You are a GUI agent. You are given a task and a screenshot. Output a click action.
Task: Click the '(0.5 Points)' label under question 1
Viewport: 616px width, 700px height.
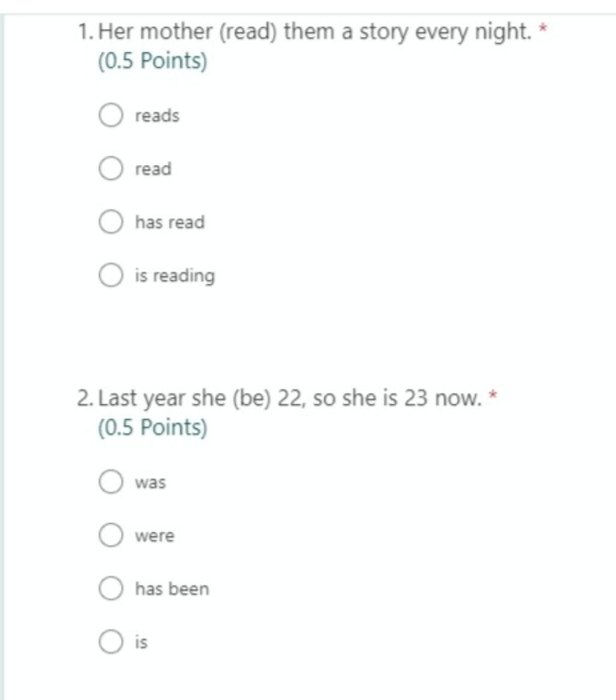pyautogui.click(x=152, y=61)
